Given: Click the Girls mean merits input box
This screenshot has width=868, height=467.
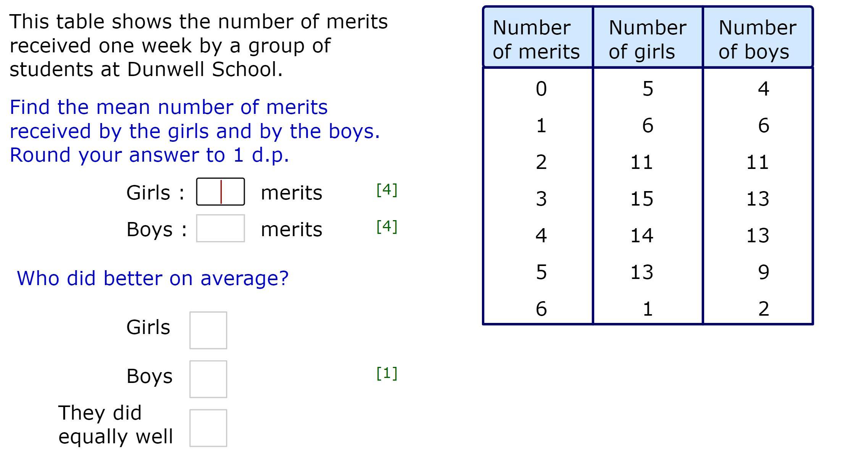Looking at the screenshot, I should click(x=220, y=192).
